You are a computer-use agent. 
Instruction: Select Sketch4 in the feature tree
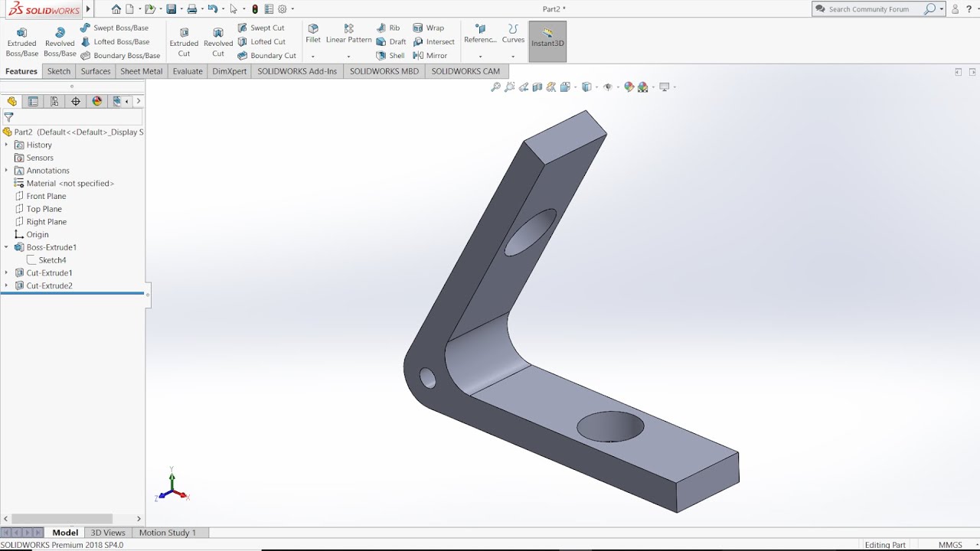click(x=52, y=260)
